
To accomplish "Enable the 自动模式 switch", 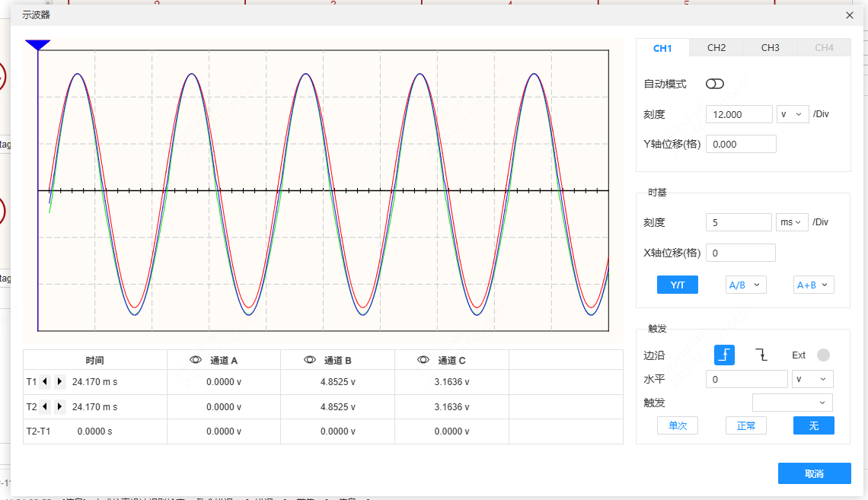I will pyautogui.click(x=714, y=84).
